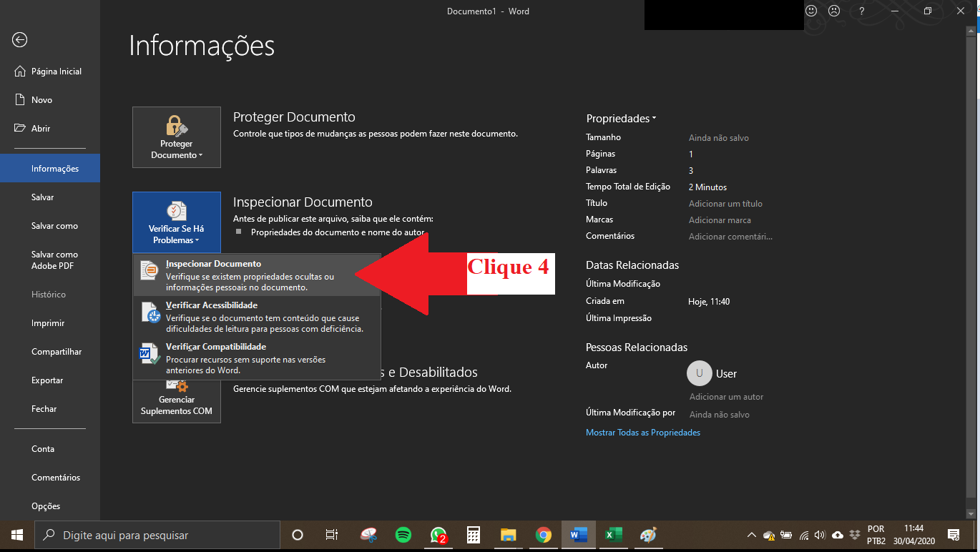Open File Explorer from the taskbar
Image resolution: width=980 pixels, height=552 pixels.
[x=509, y=535]
